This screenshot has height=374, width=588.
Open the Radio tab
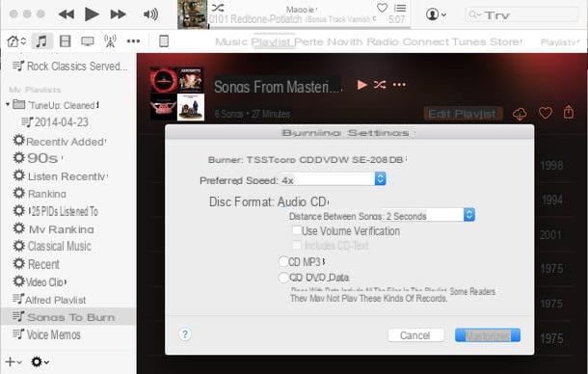point(383,41)
